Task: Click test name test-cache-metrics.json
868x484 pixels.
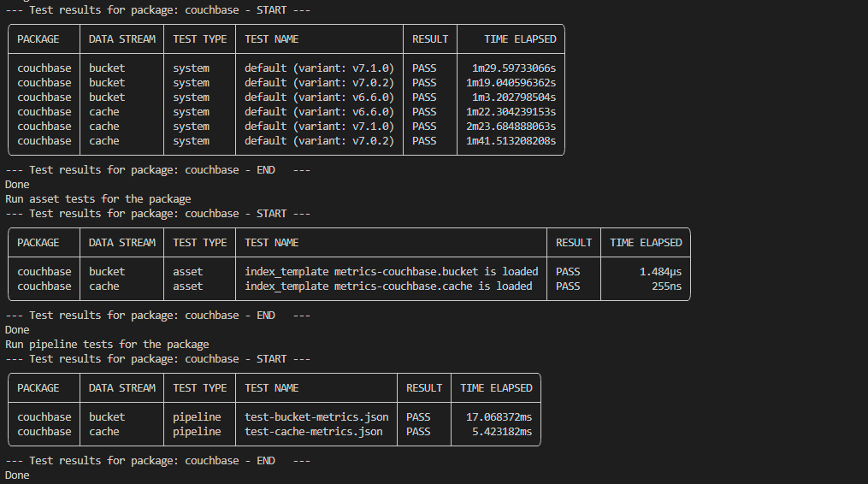Action: pos(313,431)
